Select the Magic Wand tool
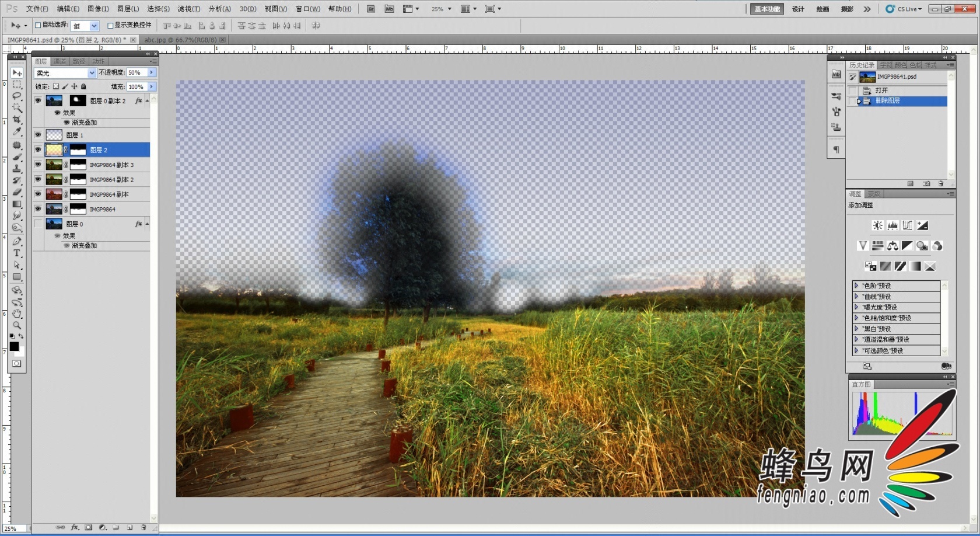The height and width of the screenshot is (536, 980). pyautogui.click(x=17, y=108)
